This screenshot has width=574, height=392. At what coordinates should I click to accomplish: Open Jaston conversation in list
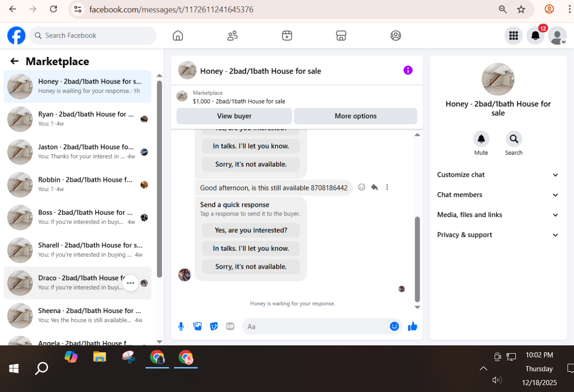78,152
